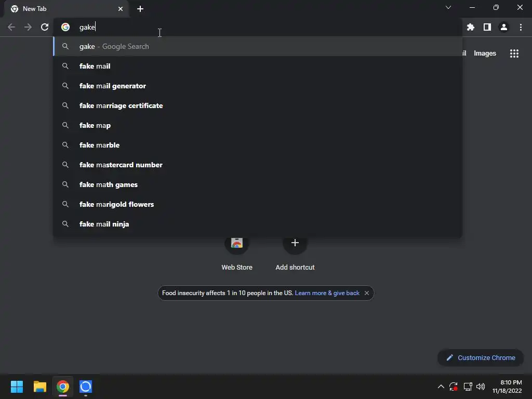
Task: Open the Windows Start menu
Action: click(17, 387)
